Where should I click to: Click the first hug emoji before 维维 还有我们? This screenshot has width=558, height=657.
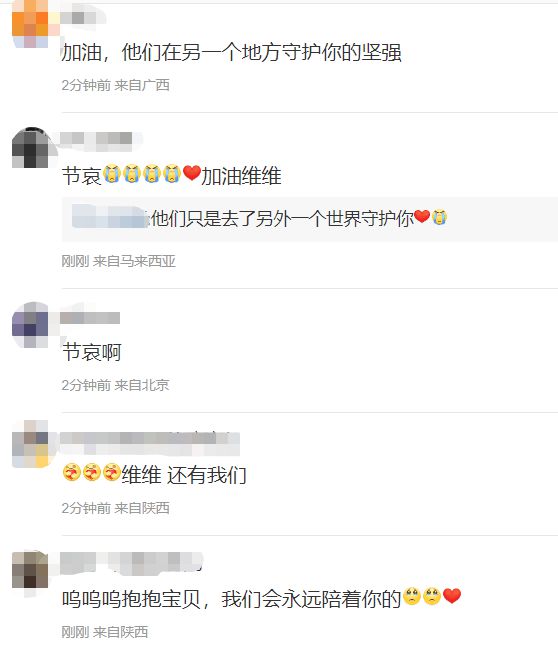[72, 472]
